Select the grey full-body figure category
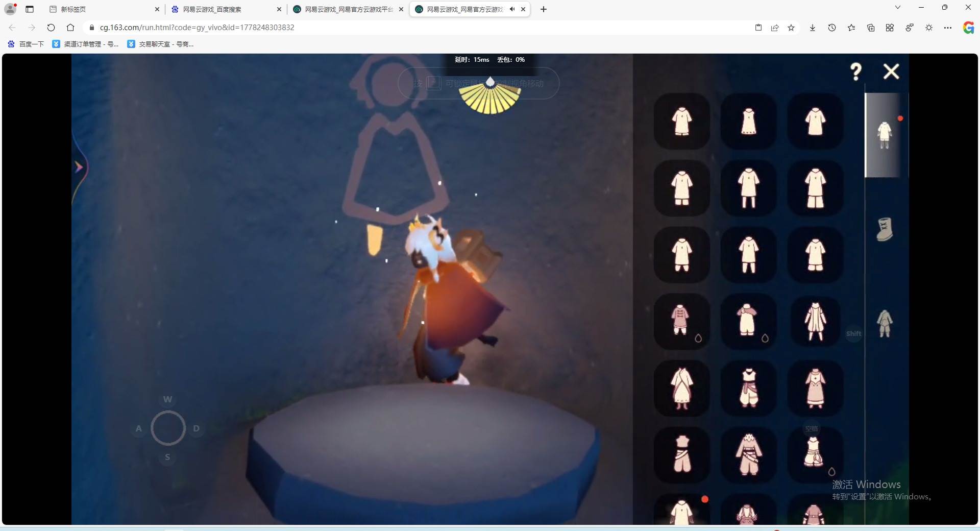 [x=885, y=323]
